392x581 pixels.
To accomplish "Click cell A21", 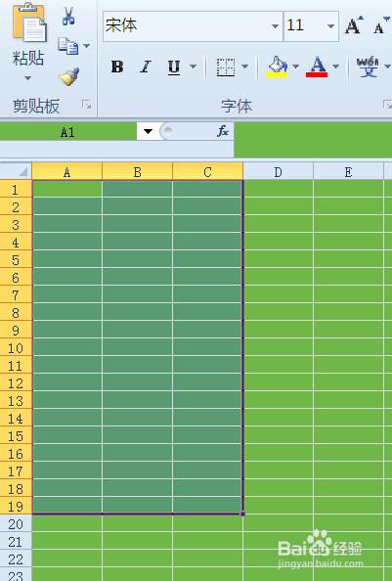I will tap(67, 541).
